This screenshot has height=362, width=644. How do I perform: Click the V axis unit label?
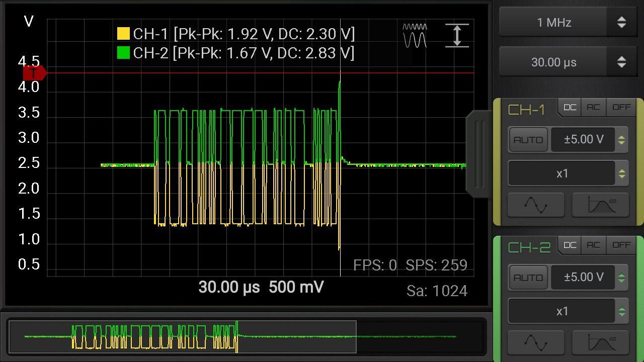tap(29, 21)
